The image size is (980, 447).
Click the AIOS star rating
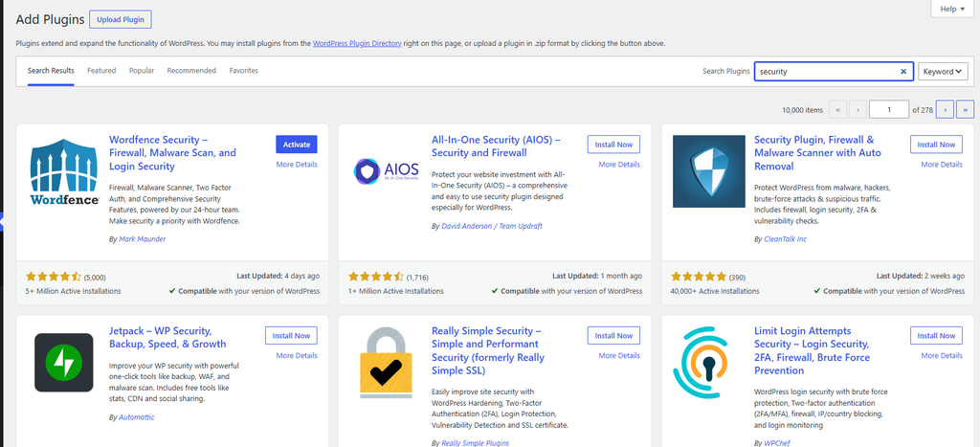pos(376,277)
